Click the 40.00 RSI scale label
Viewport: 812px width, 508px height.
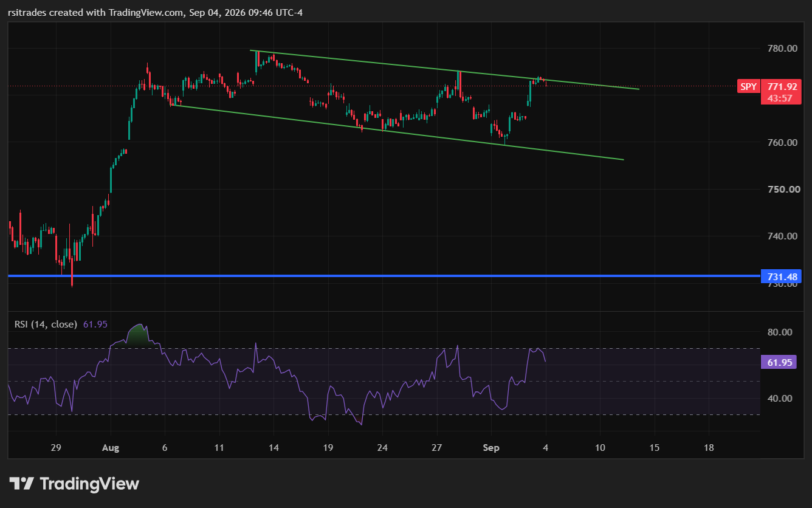(x=780, y=399)
